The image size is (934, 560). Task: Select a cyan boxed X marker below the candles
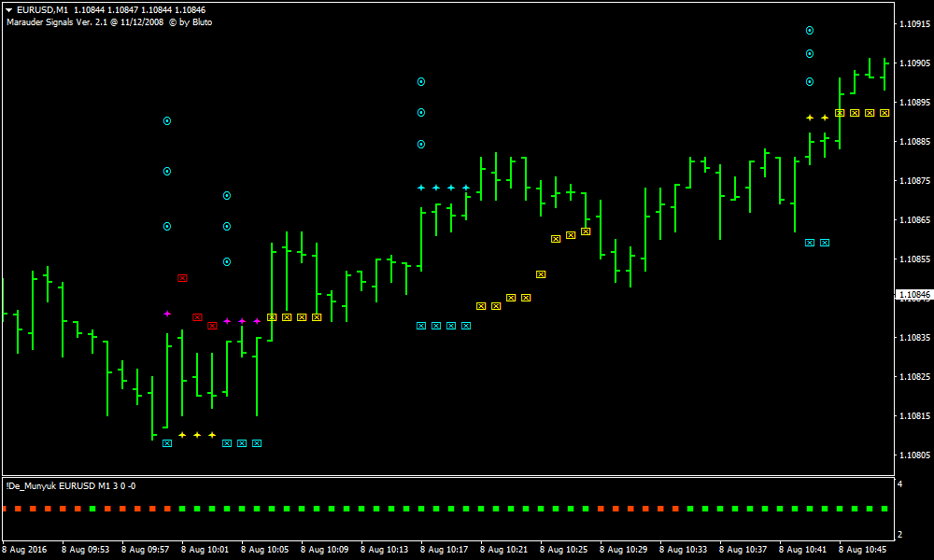[x=435, y=326]
